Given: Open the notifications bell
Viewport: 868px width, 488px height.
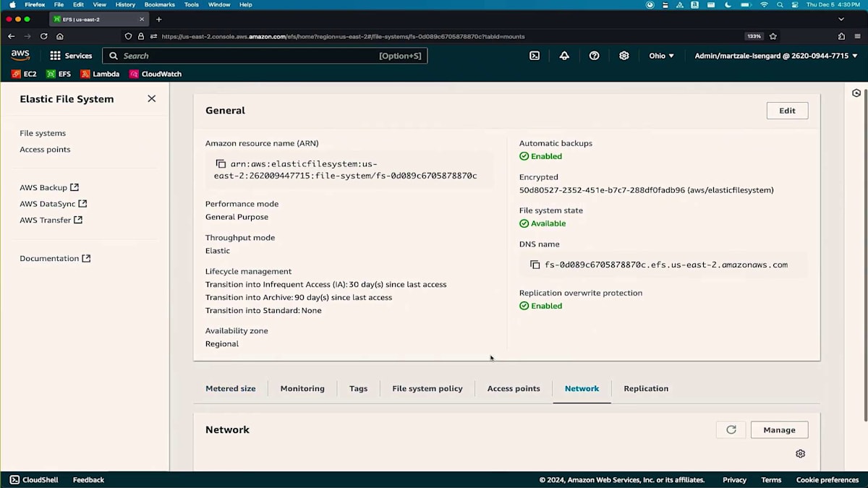Looking at the screenshot, I should point(564,56).
